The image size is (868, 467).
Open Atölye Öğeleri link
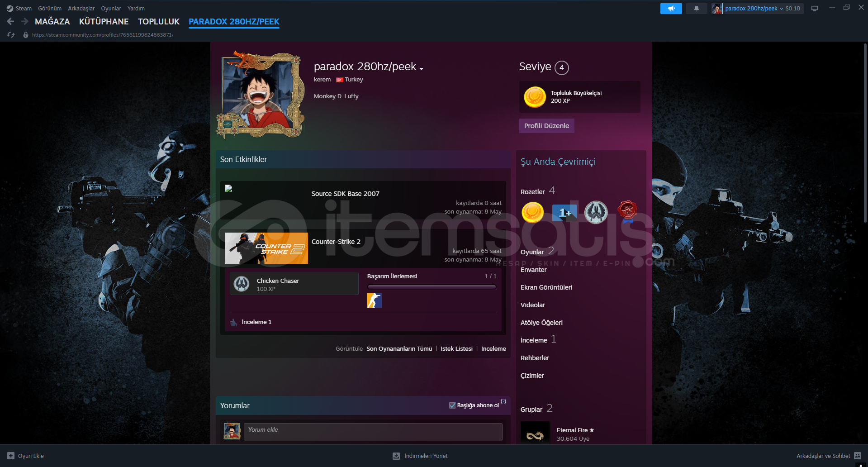click(x=541, y=323)
